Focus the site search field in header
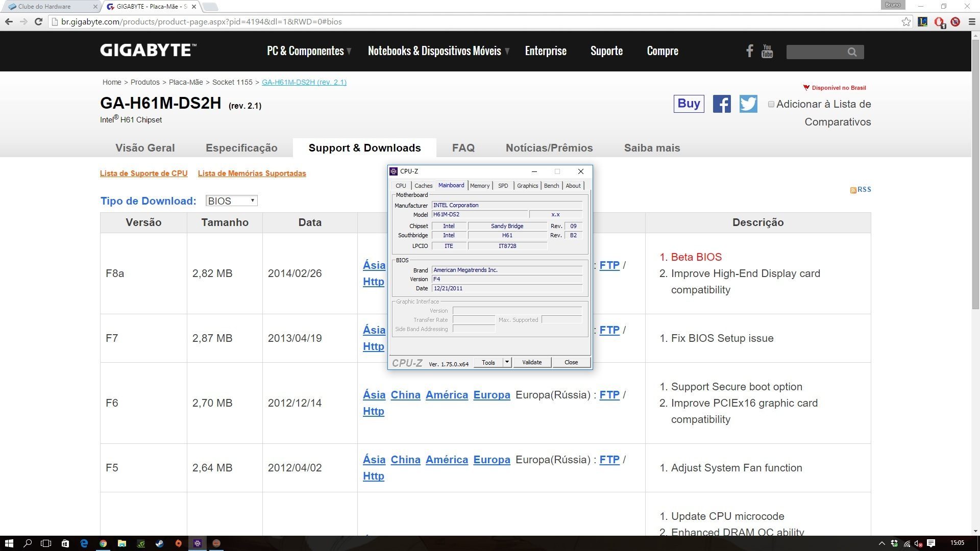The image size is (980, 551). coord(817,52)
